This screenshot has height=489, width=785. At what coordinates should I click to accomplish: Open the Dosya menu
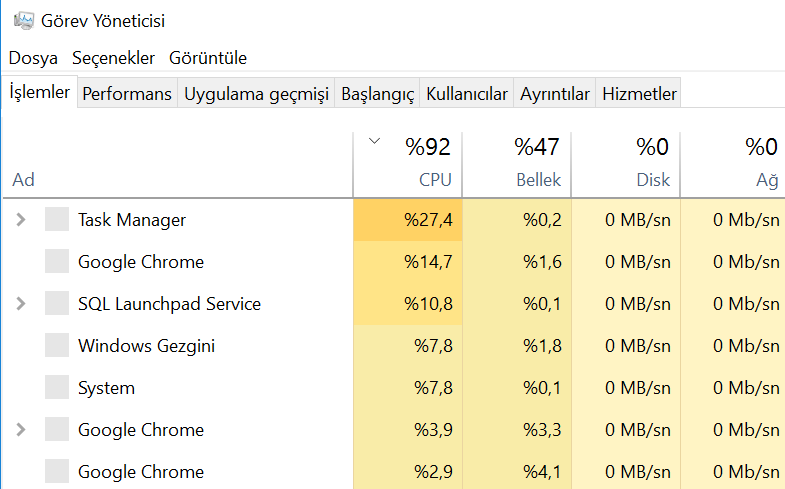tap(33, 58)
